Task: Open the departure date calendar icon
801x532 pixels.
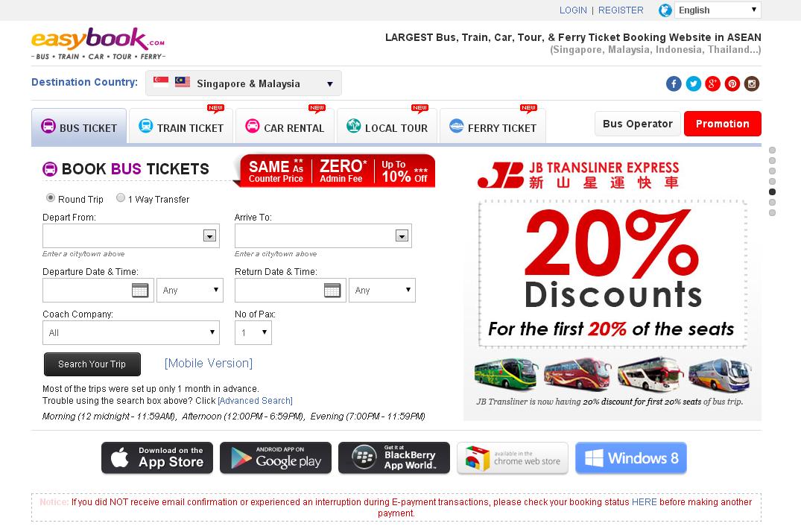Action: pyautogui.click(x=140, y=291)
